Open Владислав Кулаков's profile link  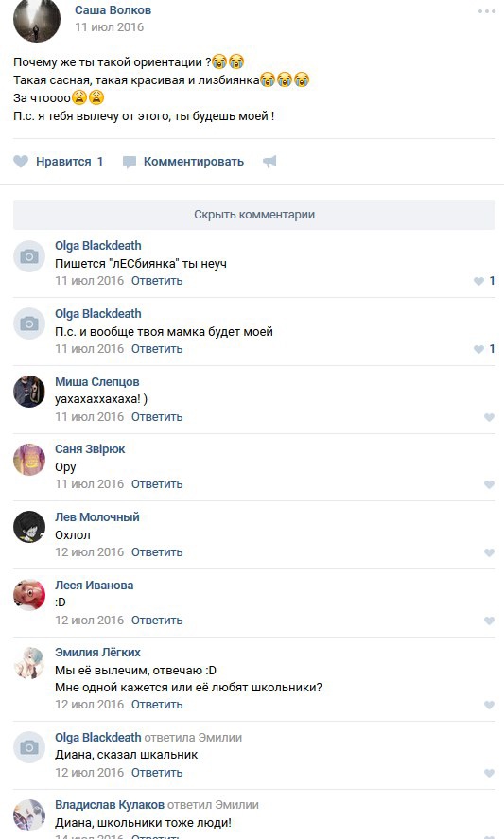[x=110, y=805]
